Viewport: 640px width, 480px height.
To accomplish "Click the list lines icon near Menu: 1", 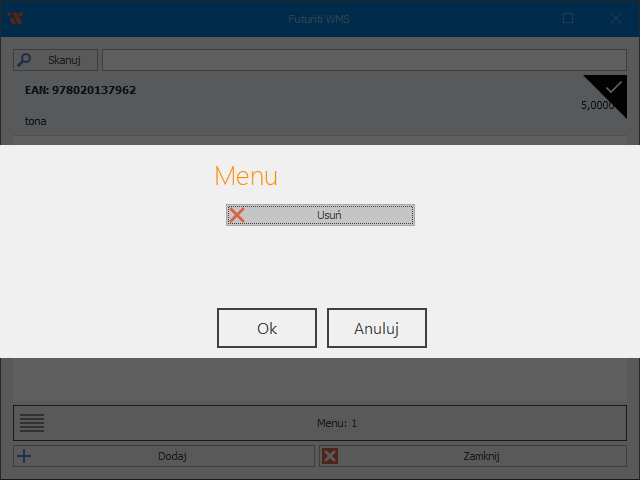I will pyautogui.click(x=32, y=423).
